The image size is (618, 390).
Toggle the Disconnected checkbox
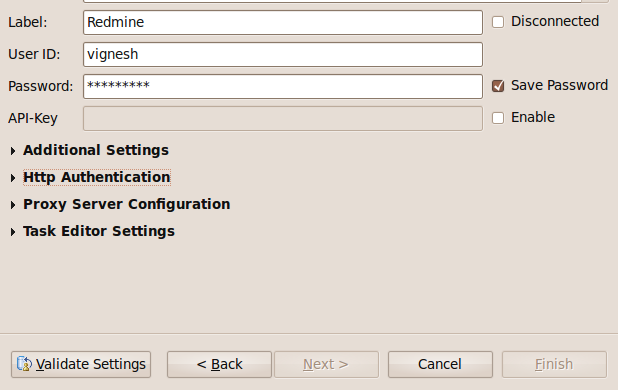click(x=498, y=22)
